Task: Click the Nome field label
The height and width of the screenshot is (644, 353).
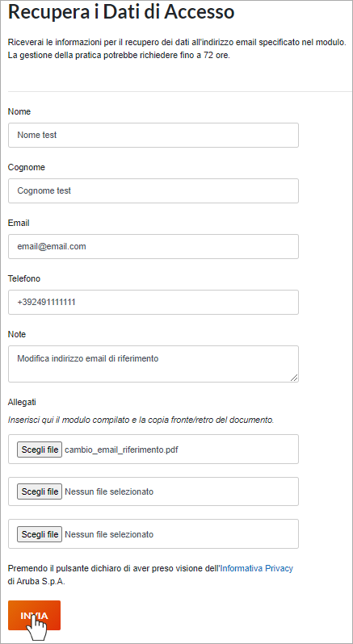Action: [19, 111]
